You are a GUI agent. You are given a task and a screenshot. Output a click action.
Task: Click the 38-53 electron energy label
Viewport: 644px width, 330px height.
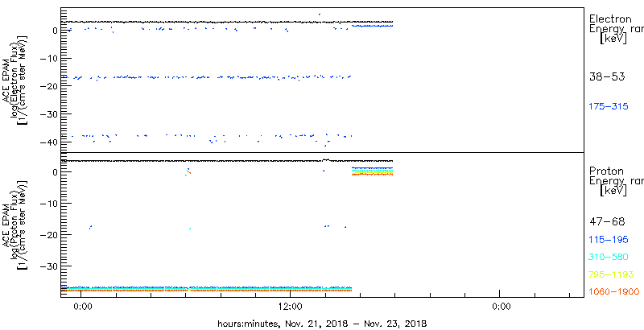607,76
